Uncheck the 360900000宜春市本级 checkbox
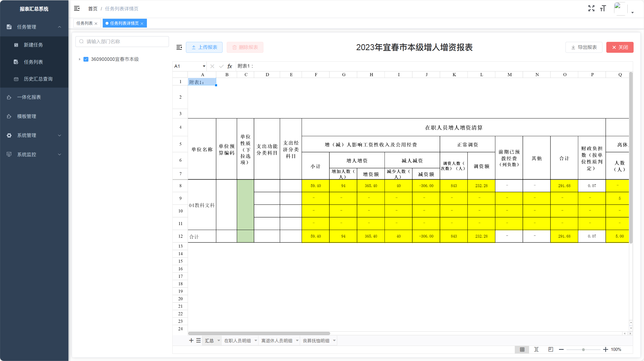Viewport: 644px width, 361px height. click(x=86, y=59)
